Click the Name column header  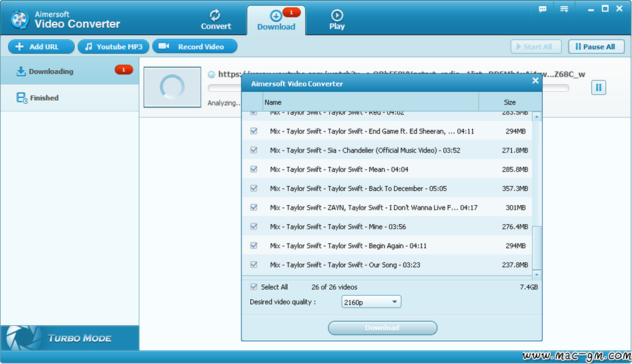click(x=371, y=102)
